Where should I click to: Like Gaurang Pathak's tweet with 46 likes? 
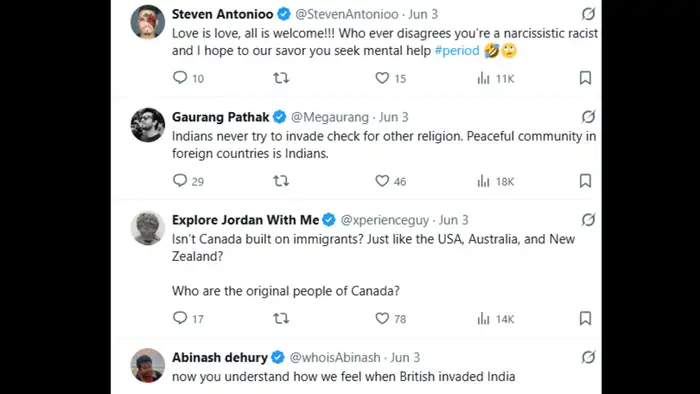[x=382, y=181]
